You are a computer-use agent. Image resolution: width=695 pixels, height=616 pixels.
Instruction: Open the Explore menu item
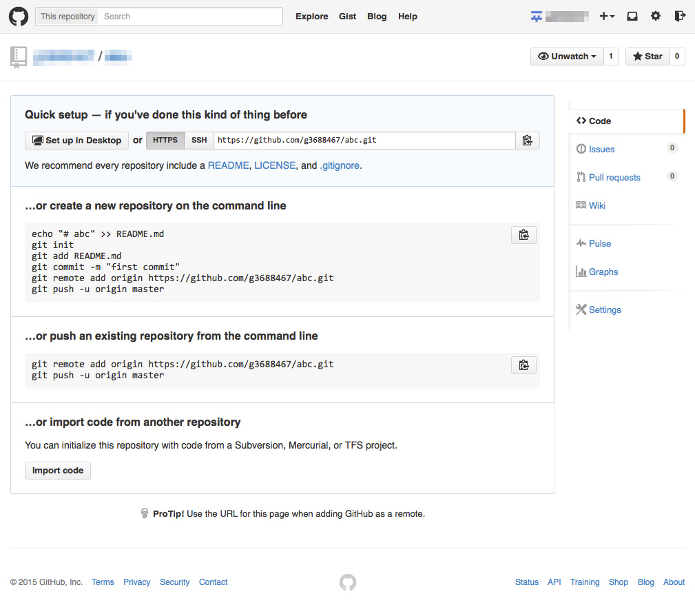click(311, 16)
